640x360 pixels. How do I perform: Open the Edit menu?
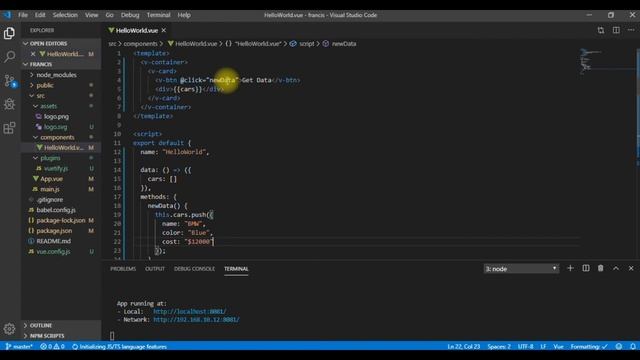tap(40, 15)
